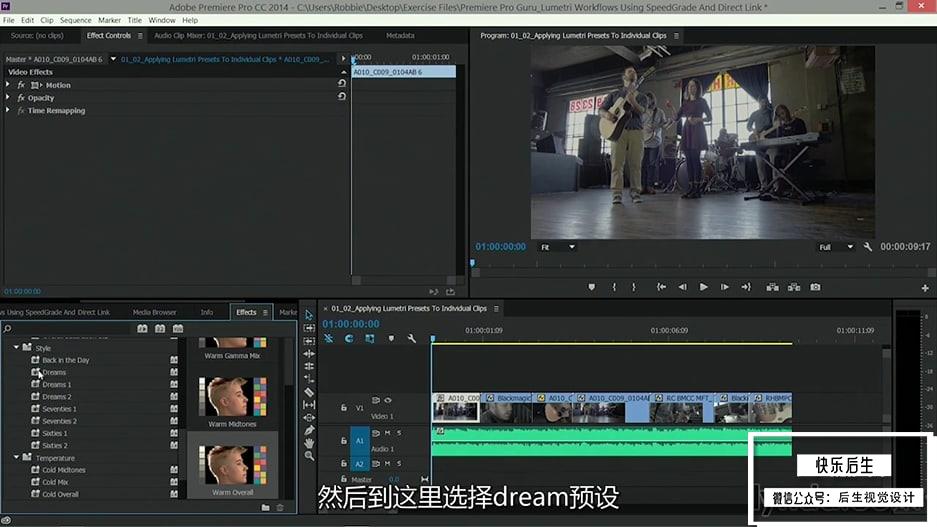The width and height of the screenshot is (937, 527).
Task: Go to Out point in Program monitor
Action: [746, 287]
